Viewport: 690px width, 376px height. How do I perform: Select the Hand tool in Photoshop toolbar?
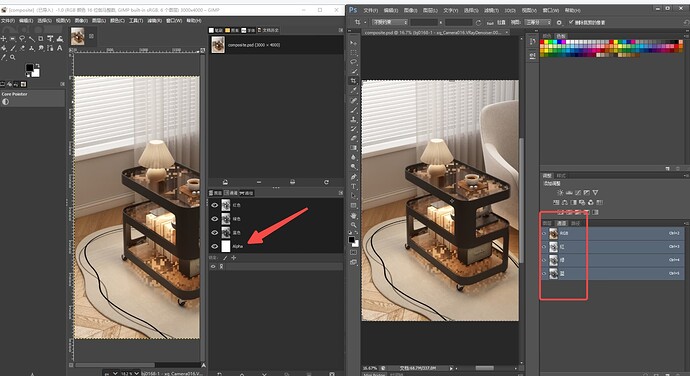pos(353,215)
